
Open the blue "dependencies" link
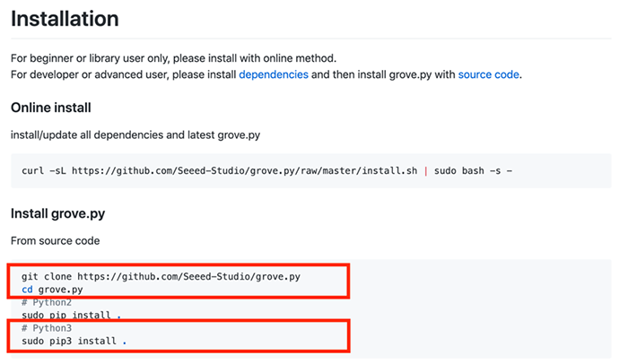pyautogui.click(x=273, y=74)
